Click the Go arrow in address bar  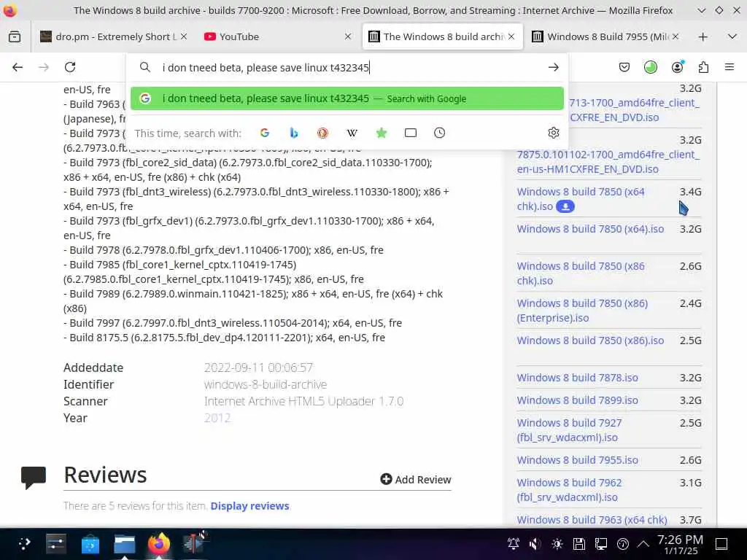click(x=553, y=68)
